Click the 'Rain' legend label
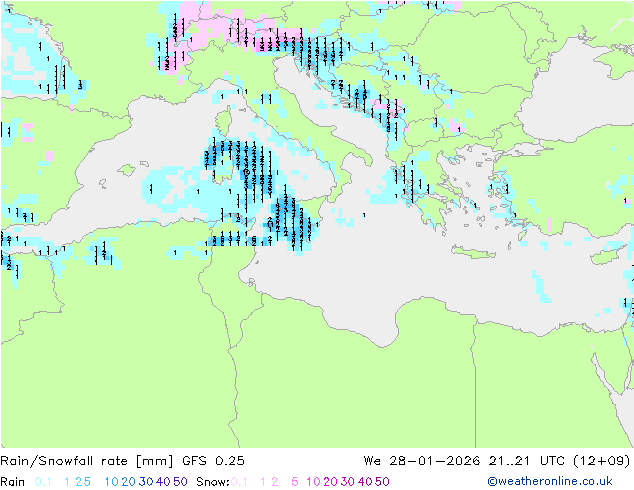This screenshot has width=634, height=490. tap(13, 482)
